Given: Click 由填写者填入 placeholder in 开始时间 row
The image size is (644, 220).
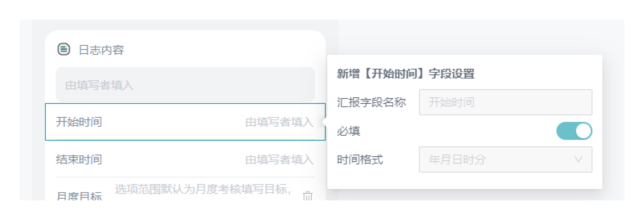Looking at the screenshot, I should [279, 122].
